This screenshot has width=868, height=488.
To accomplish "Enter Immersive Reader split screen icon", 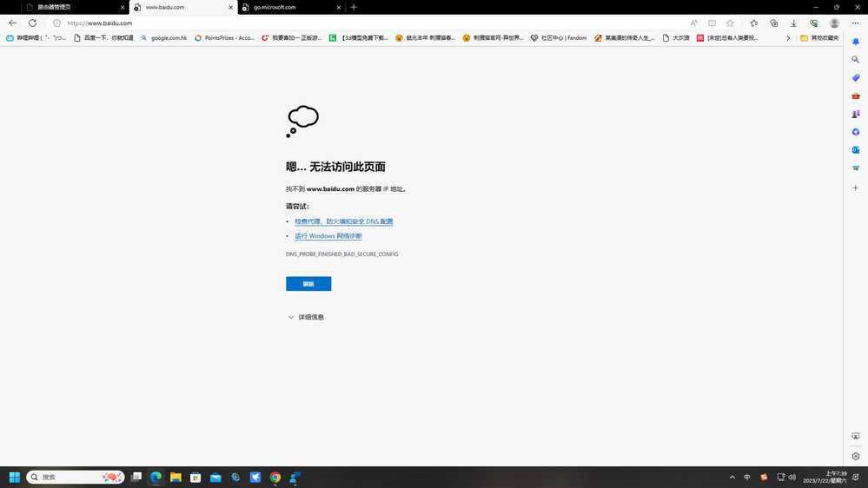I will tap(712, 23).
